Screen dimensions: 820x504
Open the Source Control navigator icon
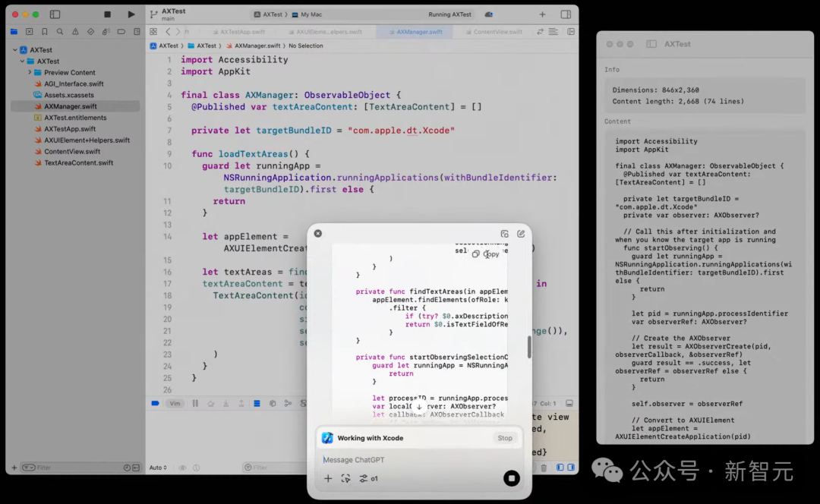[30, 32]
